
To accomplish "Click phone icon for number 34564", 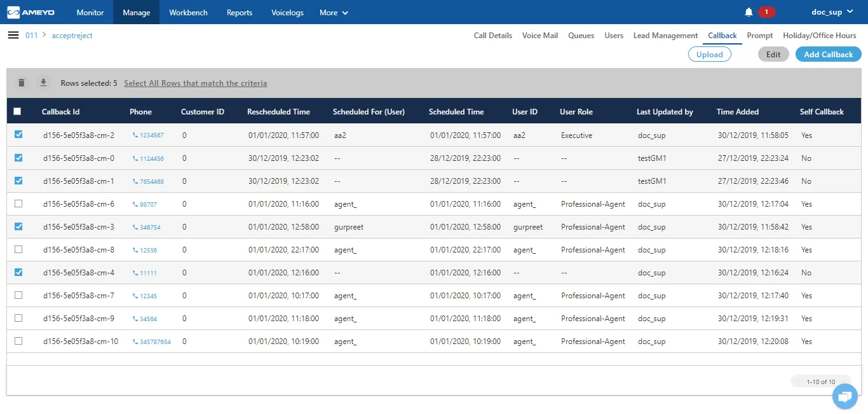I will pyautogui.click(x=135, y=319).
